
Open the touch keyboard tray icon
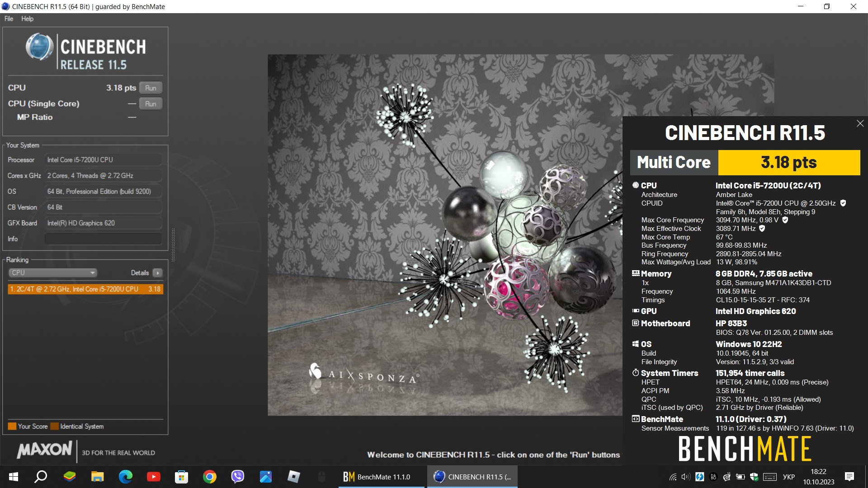point(770,477)
